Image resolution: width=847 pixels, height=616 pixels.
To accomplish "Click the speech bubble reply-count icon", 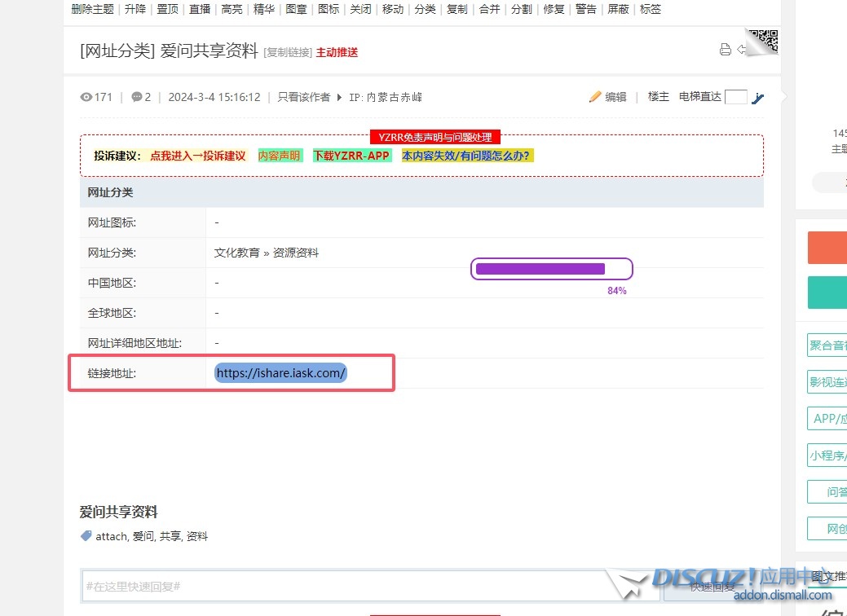I will pos(136,97).
